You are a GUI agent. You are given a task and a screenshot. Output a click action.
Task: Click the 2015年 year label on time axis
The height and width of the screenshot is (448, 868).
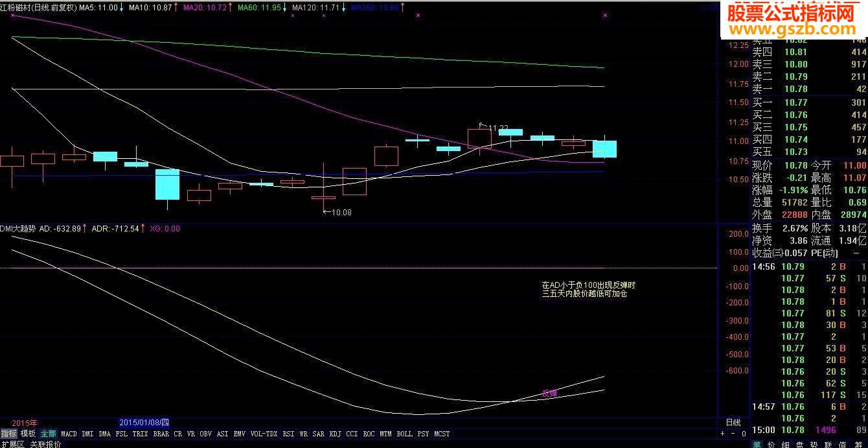click(x=25, y=422)
